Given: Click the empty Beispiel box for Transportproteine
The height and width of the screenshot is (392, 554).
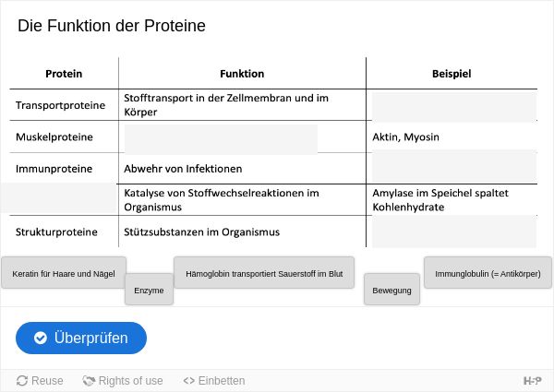Looking at the screenshot, I should [454, 107].
